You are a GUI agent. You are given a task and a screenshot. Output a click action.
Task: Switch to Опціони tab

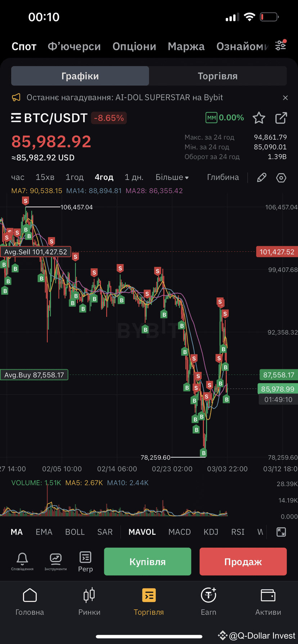[x=134, y=46]
